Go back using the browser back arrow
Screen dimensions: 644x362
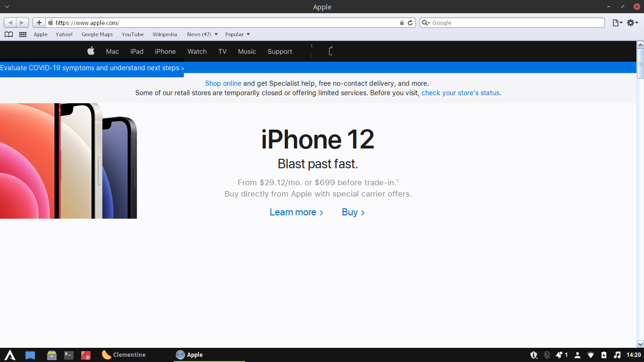click(10, 23)
